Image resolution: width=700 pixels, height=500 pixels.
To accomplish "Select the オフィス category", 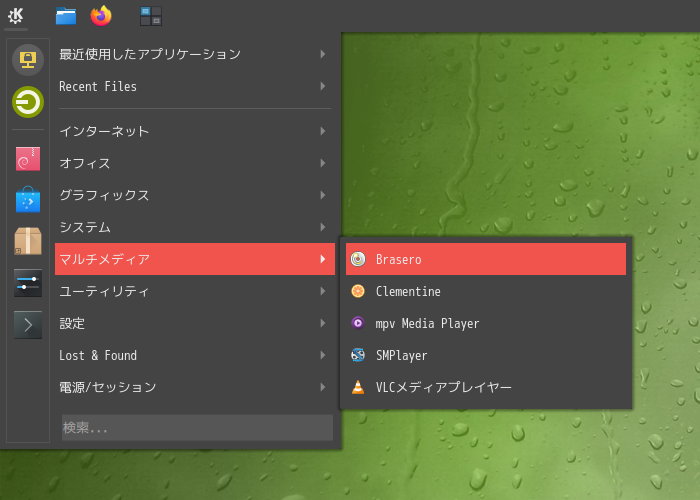I will tap(195, 163).
